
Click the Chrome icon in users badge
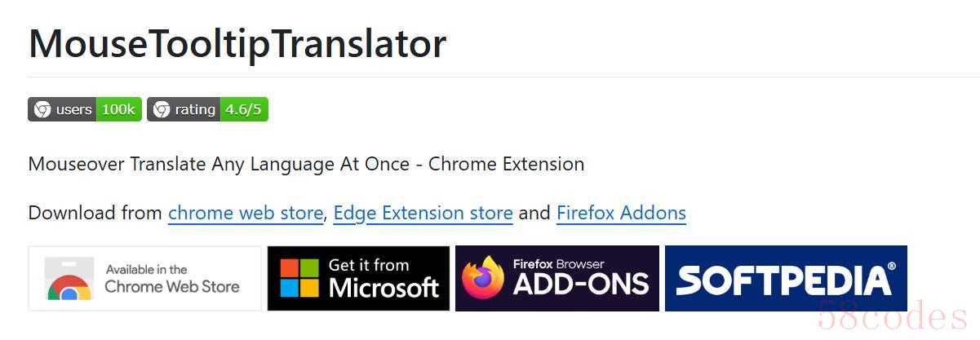pos(42,109)
